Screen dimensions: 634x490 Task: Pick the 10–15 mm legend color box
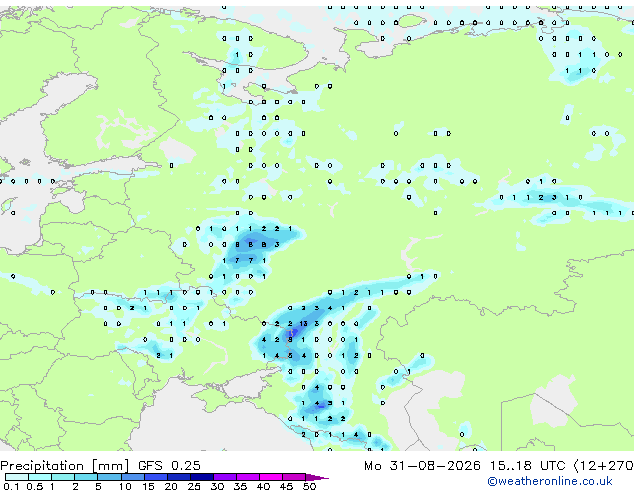[132, 477]
